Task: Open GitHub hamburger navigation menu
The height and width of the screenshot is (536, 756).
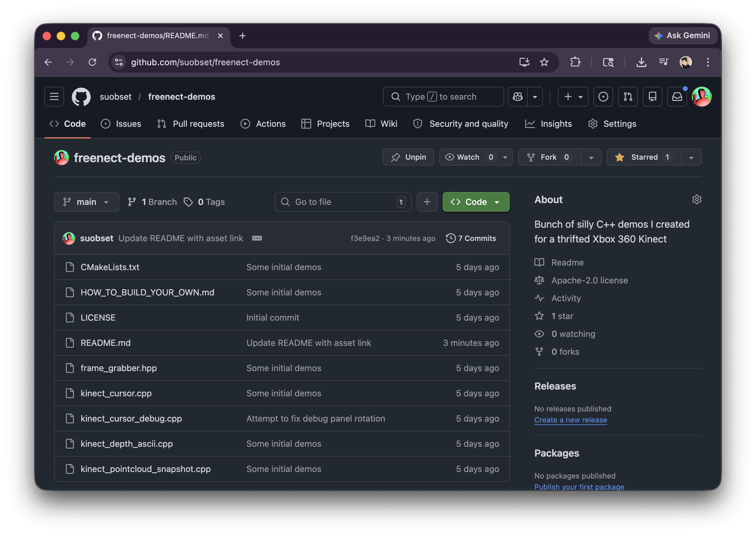Action: point(54,97)
